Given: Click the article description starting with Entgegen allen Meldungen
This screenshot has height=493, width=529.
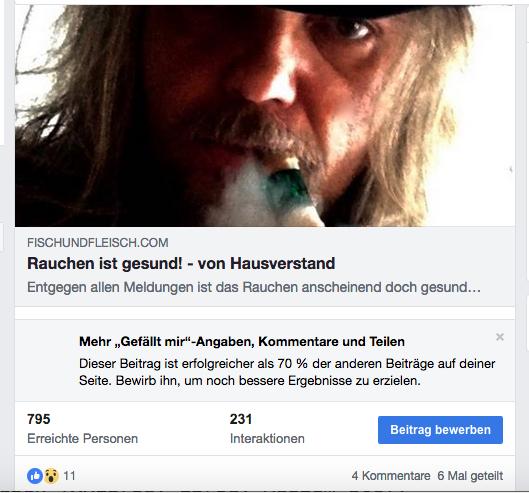Looking at the screenshot, I should pyautogui.click(x=254, y=287).
